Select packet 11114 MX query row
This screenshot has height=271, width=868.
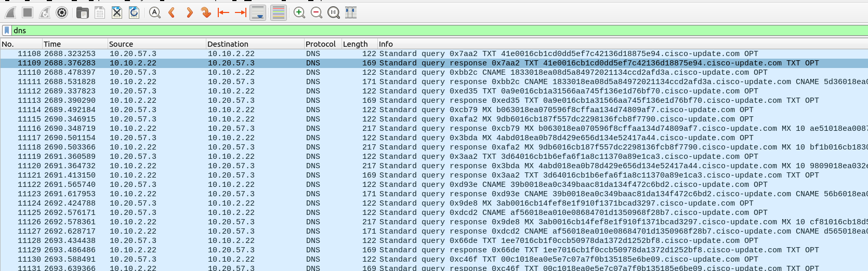click(434, 110)
